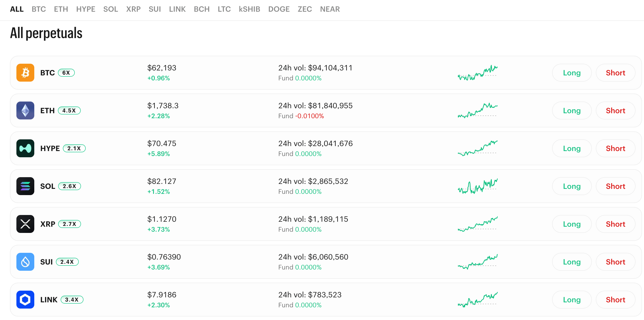Select the ALL tab
This screenshot has height=320, width=644.
point(17,9)
